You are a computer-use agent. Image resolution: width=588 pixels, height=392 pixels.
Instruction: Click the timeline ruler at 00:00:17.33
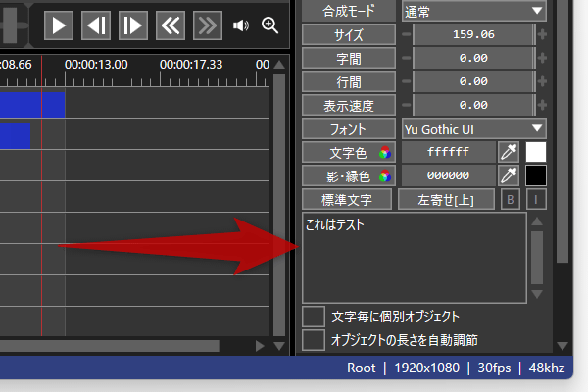[x=191, y=65]
